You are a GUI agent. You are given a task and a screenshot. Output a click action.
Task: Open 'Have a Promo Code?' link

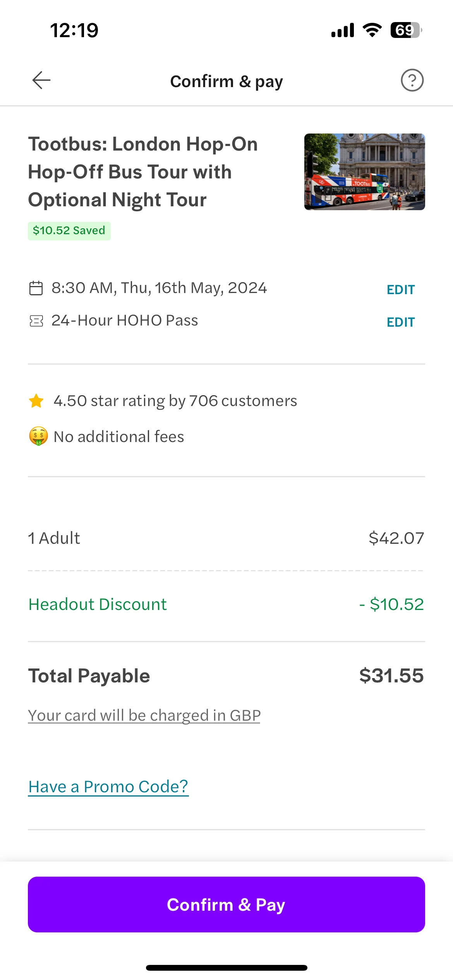point(108,786)
